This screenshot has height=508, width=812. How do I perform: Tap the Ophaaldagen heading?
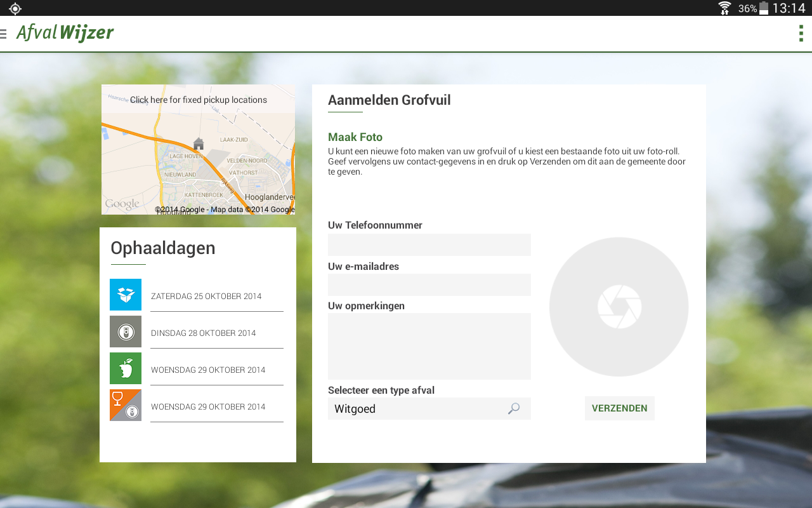pyautogui.click(x=163, y=248)
